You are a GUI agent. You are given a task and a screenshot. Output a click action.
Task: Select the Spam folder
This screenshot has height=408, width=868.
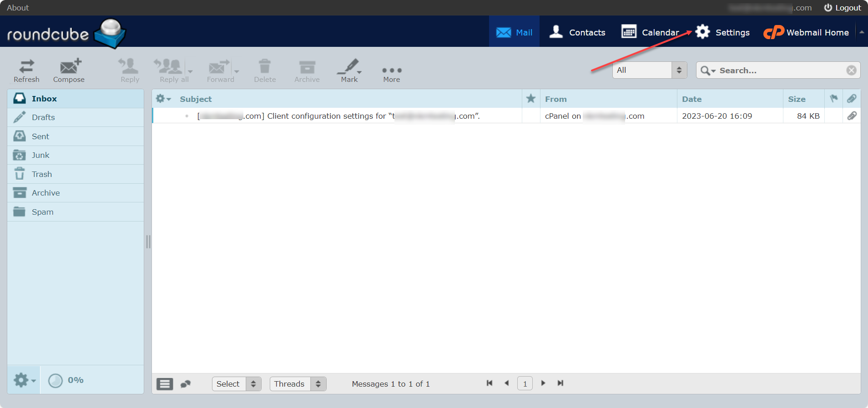click(76, 212)
